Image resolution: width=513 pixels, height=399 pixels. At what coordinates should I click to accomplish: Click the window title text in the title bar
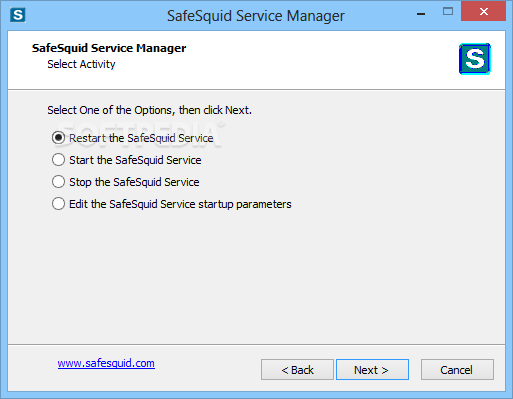click(256, 16)
